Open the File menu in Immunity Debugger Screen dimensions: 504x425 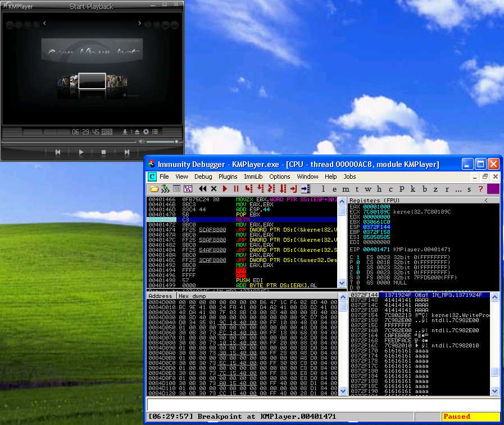[x=164, y=177]
